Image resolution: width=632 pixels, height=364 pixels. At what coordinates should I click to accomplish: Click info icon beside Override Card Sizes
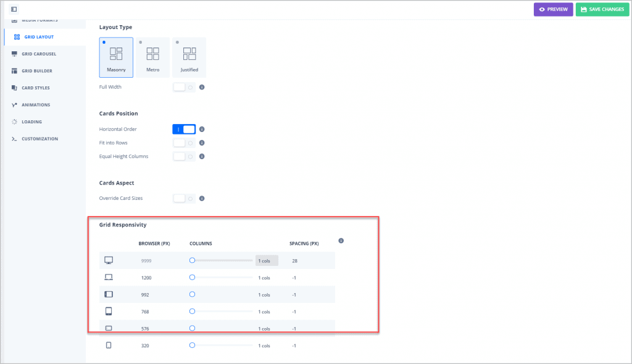(202, 199)
